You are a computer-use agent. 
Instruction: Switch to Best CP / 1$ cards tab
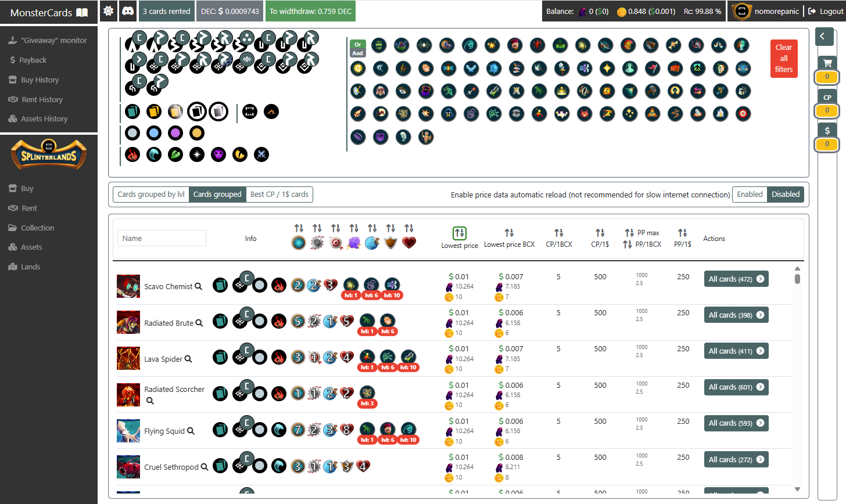pyautogui.click(x=279, y=195)
